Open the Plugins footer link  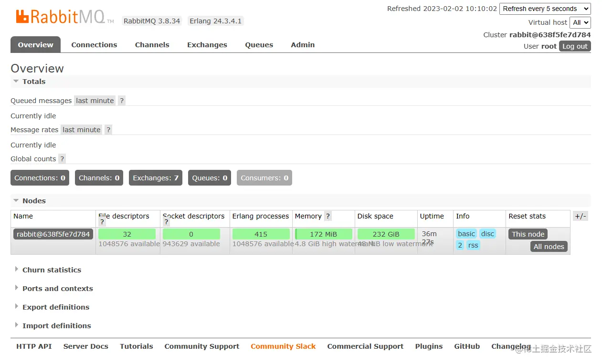tap(429, 346)
